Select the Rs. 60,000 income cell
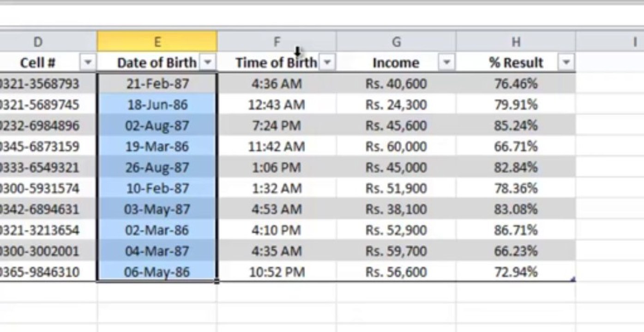Viewport: 644px width, 332px height. click(x=396, y=147)
